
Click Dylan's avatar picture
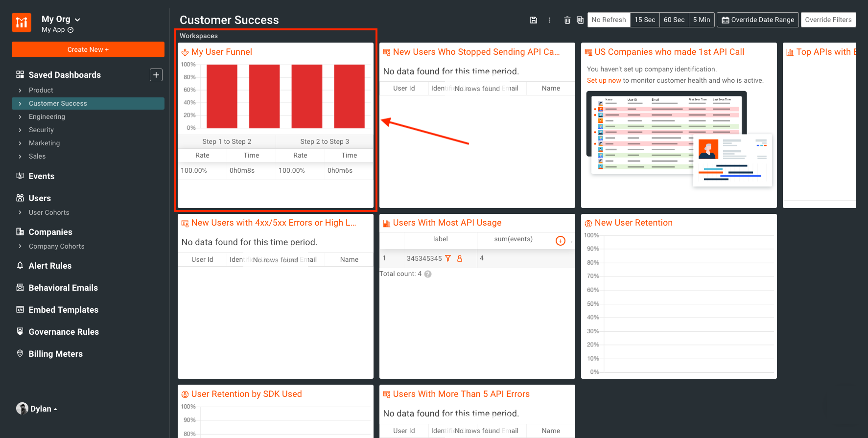point(22,409)
